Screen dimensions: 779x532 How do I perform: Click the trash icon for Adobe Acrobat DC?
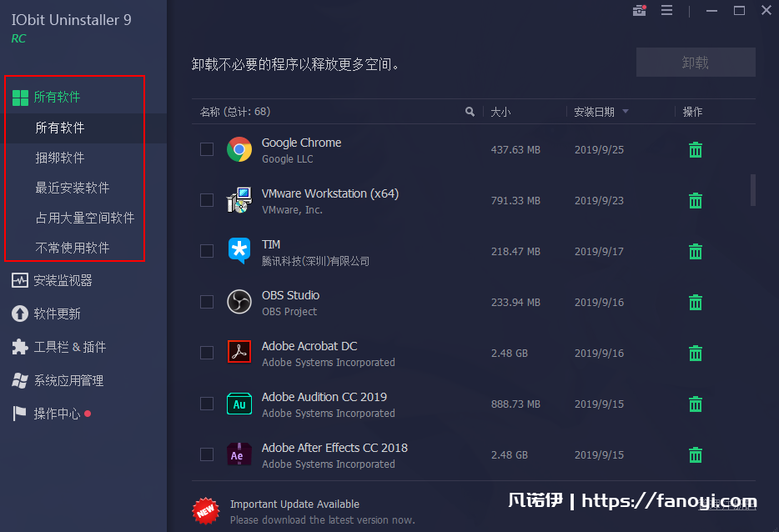tap(696, 354)
